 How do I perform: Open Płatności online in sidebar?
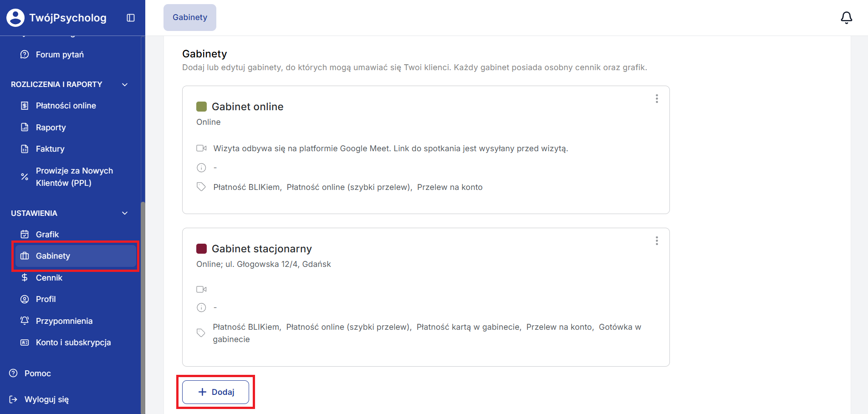point(66,106)
